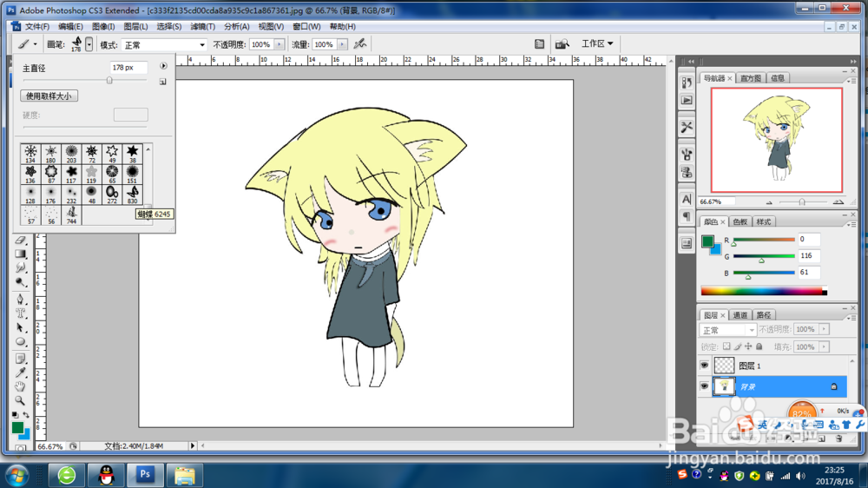Screen dimensions: 868x488
Task: Open the History panel icon
Action: tap(687, 83)
